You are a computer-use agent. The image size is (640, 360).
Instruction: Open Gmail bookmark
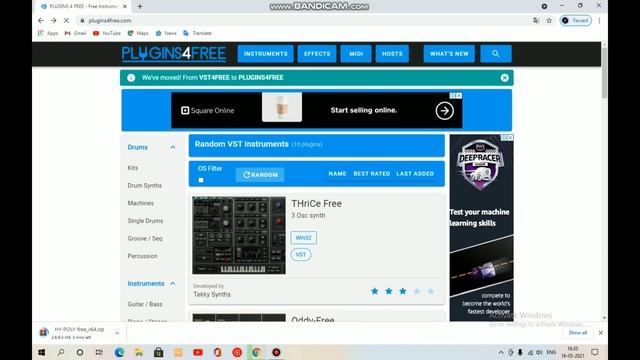tap(76, 33)
